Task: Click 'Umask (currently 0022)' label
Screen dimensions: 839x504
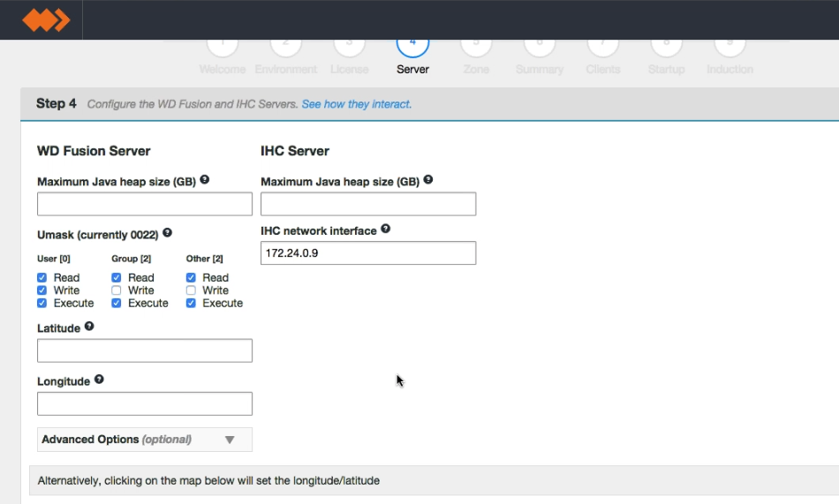Action: click(x=98, y=235)
